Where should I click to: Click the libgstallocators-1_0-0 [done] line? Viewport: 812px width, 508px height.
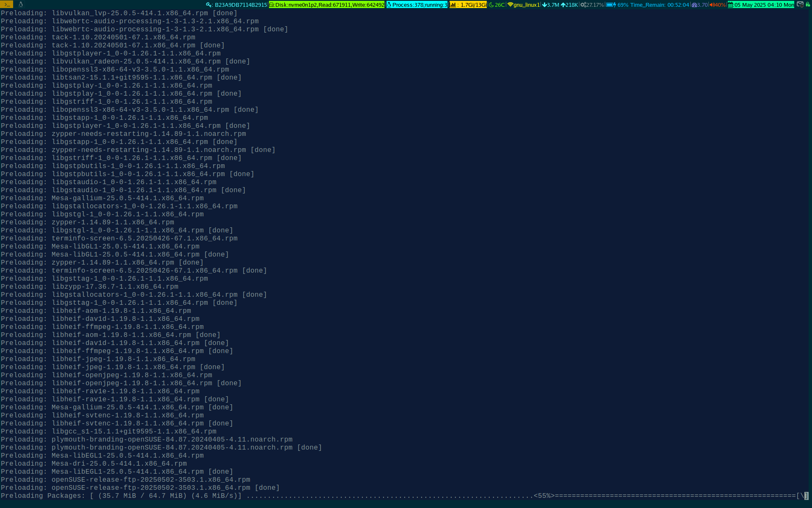(x=134, y=295)
